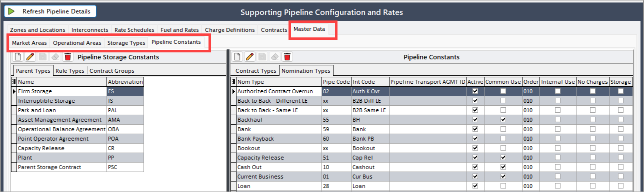Screen dimensions: 644x192
Task: Select the Nomination Types tab
Action: pyautogui.click(x=306, y=71)
